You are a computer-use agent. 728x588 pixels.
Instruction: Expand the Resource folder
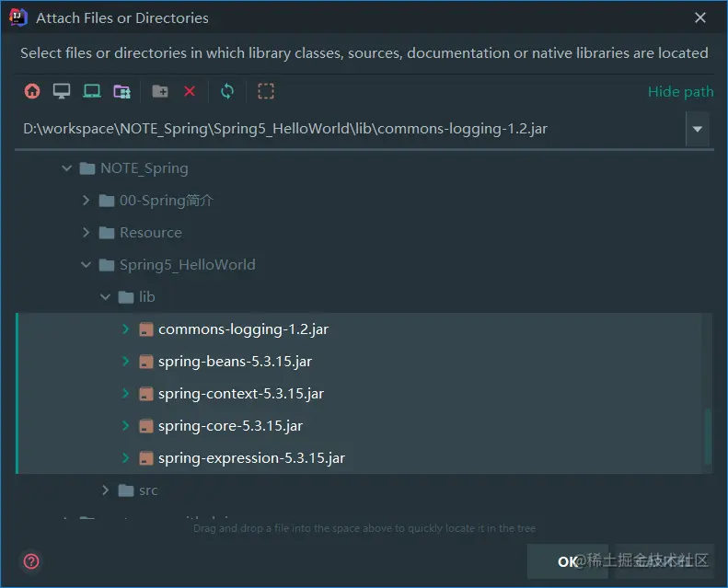coord(86,232)
